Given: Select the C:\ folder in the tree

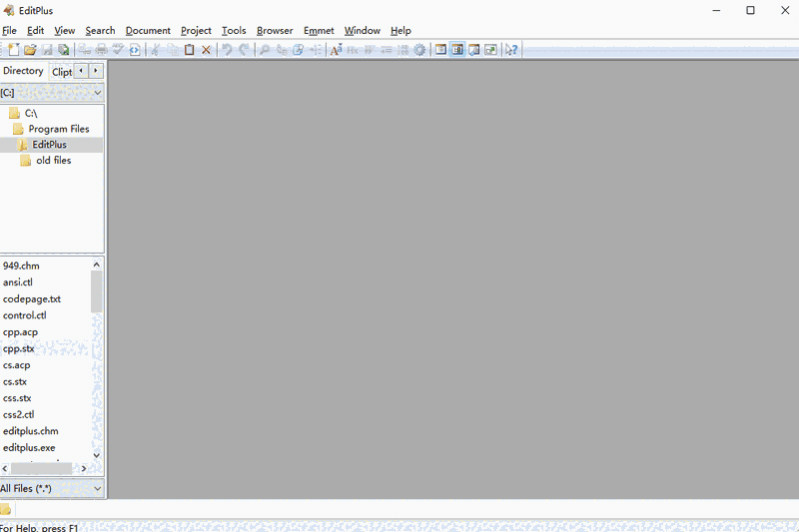Looking at the screenshot, I should pyautogui.click(x=31, y=113).
